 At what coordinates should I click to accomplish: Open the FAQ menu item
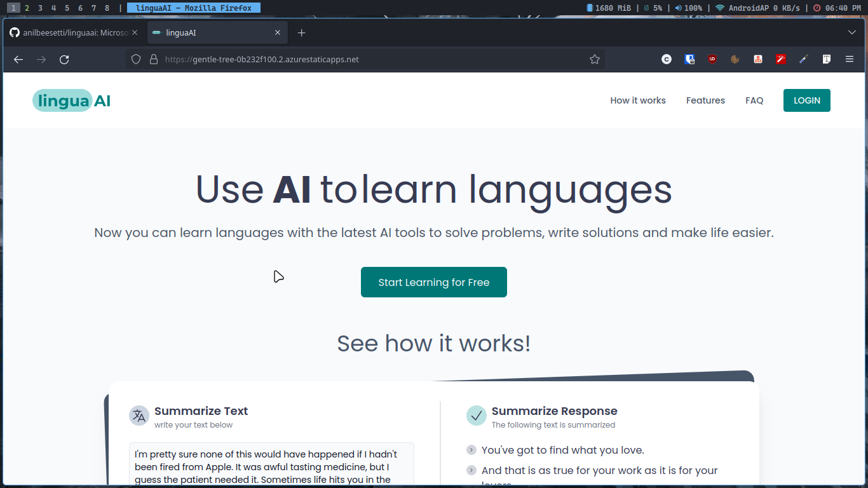click(754, 100)
